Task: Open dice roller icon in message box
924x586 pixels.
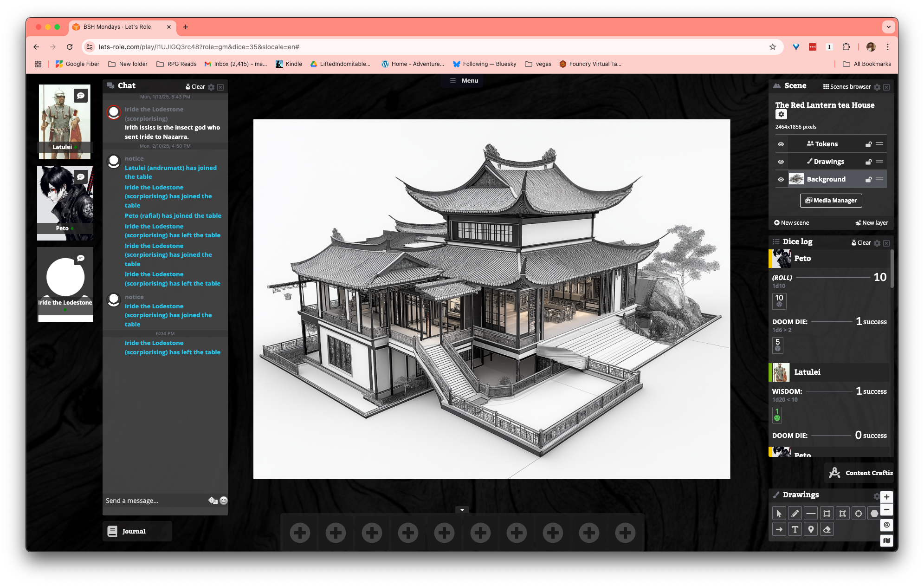Action: pos(213,501)
